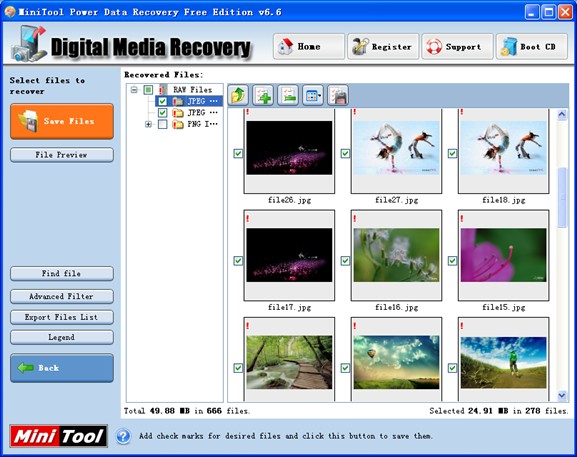Select the highlighted JPEG tree folder
Viewport: 577px width, 457px height.
click(203, 101)
